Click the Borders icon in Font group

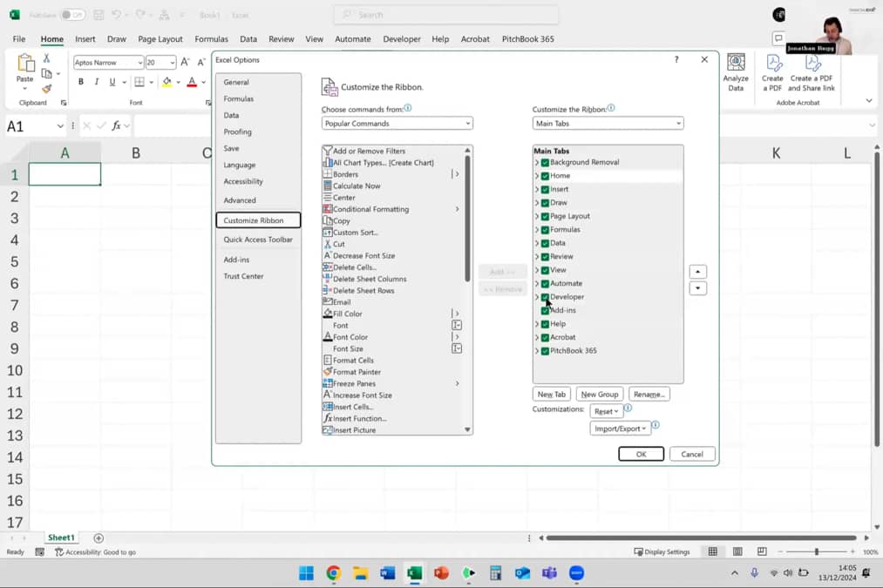tap(139, 82)
